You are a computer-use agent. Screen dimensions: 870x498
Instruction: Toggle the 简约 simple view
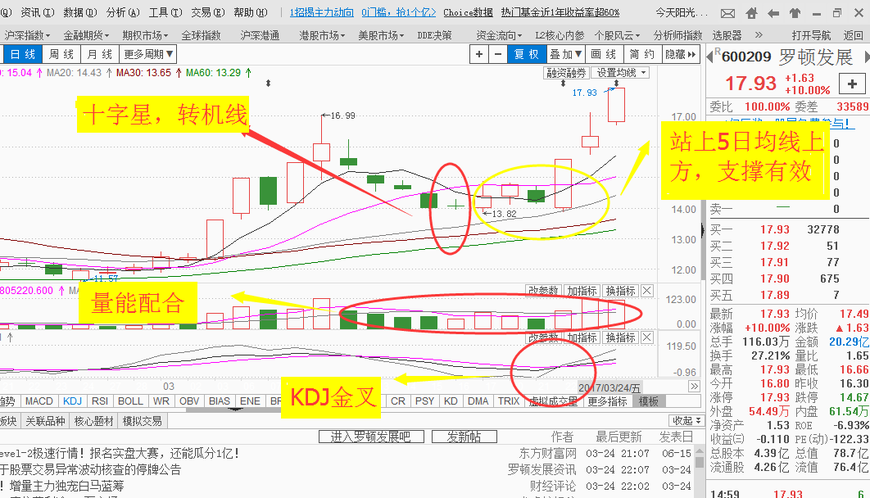(642, 54)
